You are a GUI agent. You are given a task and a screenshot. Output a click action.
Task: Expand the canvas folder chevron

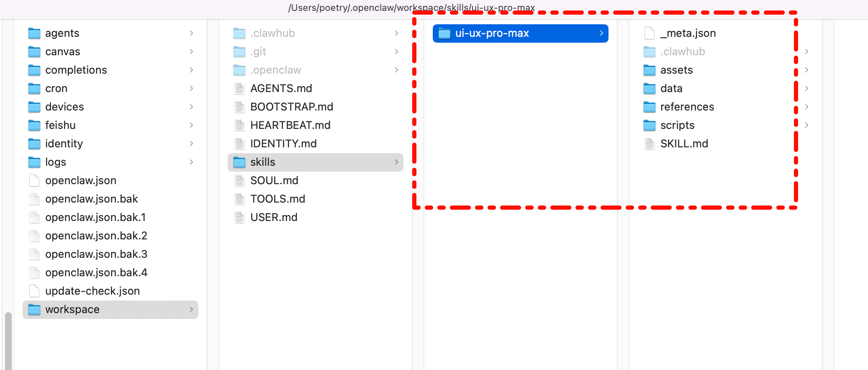tap(191, 51)
